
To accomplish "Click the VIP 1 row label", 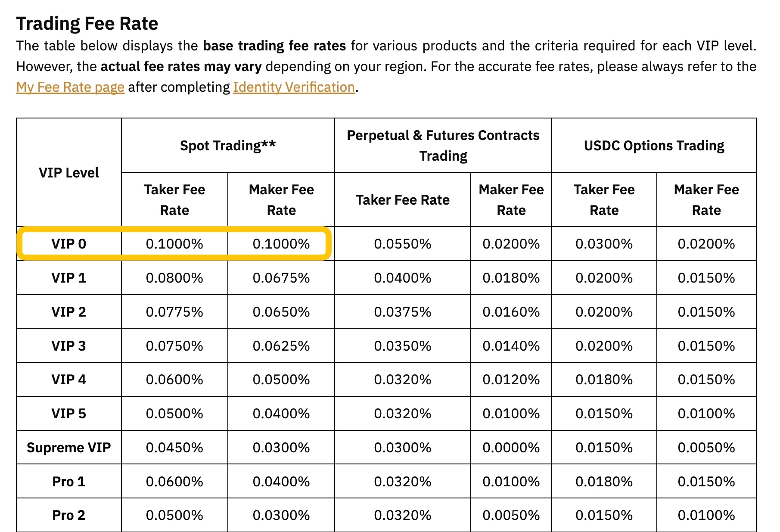I will click(x=69, y=278).
